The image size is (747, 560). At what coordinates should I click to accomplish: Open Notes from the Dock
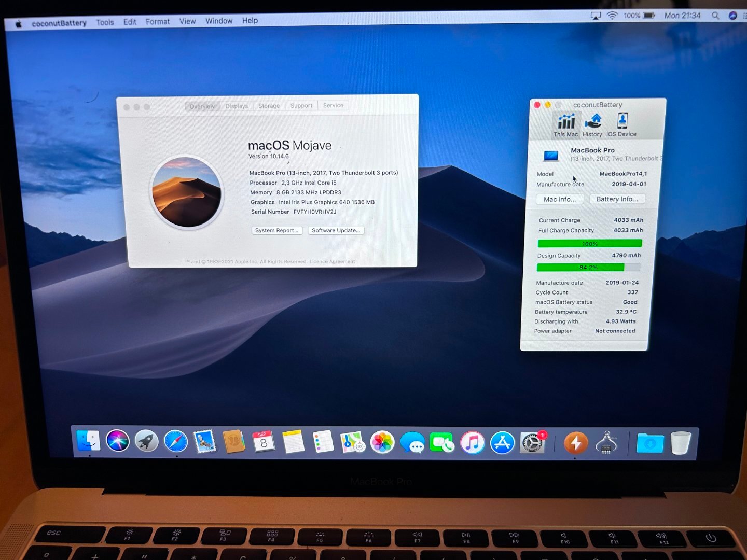pos(293,442)
